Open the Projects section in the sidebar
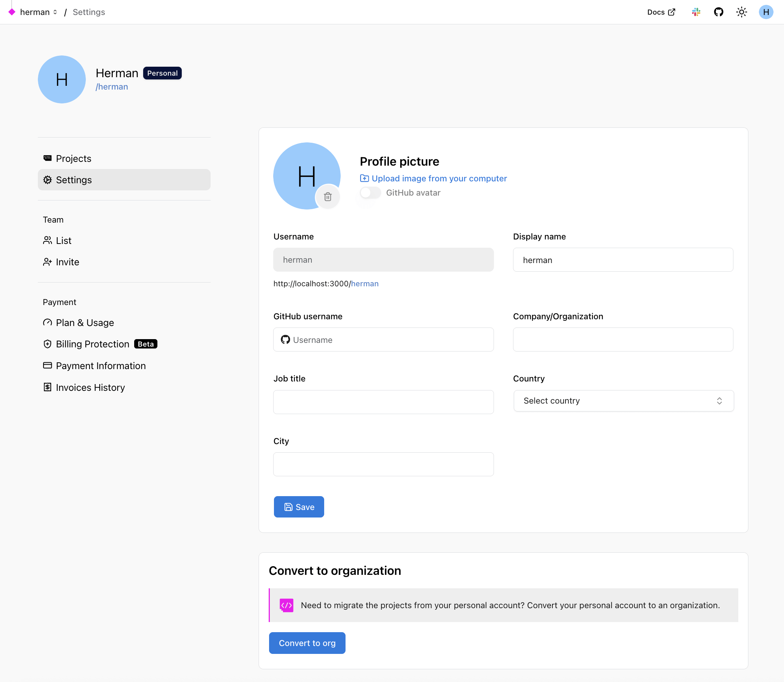 (x=73, y=158)
